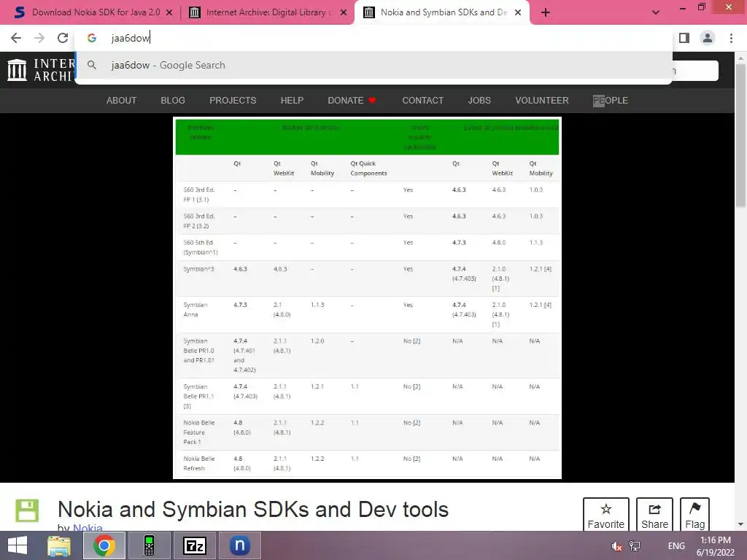Open the CONTACT page
Image resolution: width=747 pixels, height=560 pixels.
click(x=422, y=101)
